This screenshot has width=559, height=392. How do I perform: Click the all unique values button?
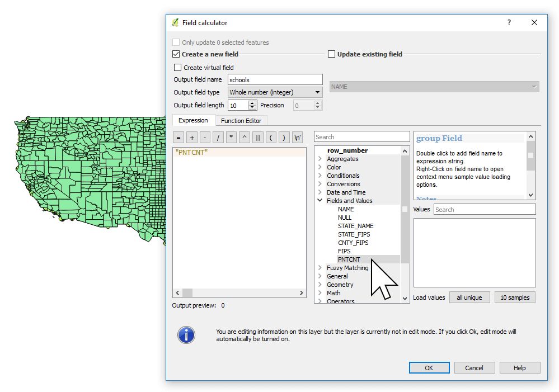pos(469,297)
